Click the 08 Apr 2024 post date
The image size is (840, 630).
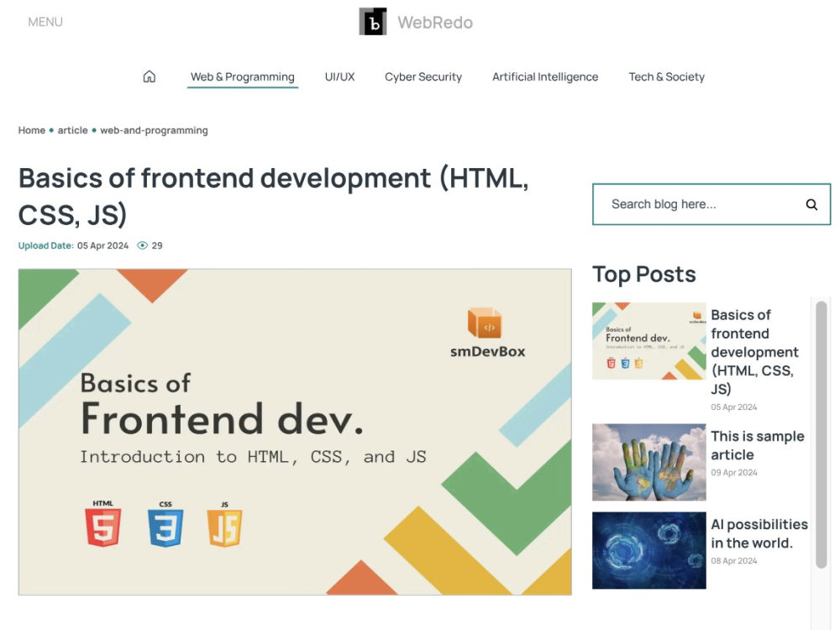(x=734, y=561)
